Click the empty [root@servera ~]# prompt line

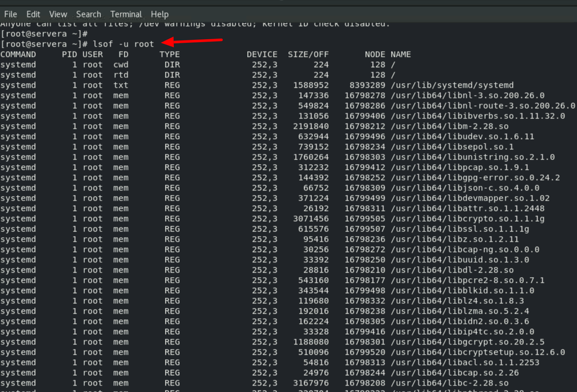coord(43,34)
